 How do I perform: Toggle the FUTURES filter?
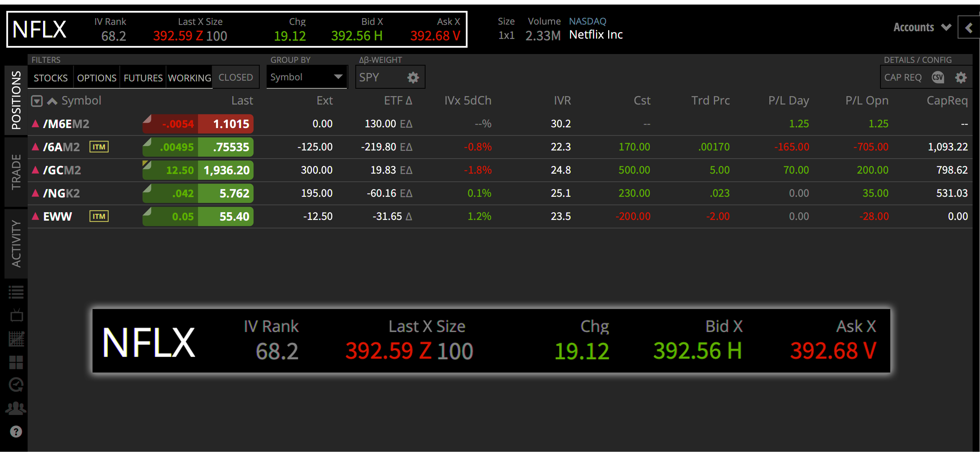pos(143,77)
